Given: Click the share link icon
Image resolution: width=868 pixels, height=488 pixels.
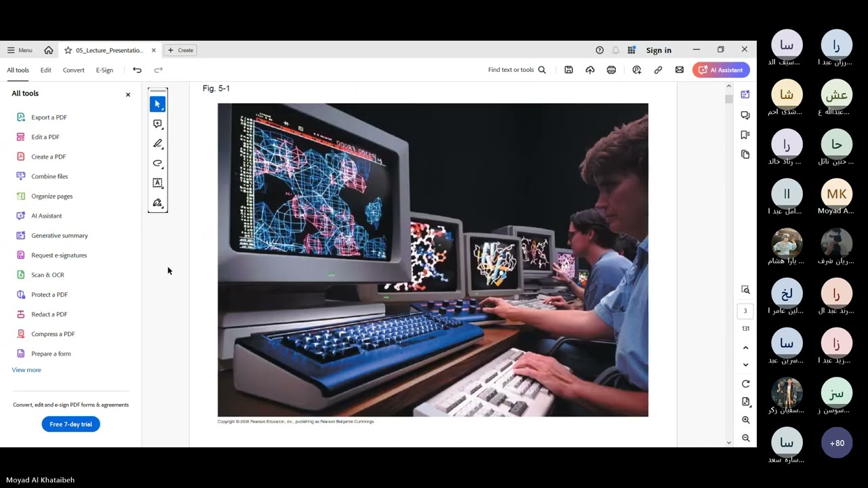Looking at the screenshot, I should point(658,70).
